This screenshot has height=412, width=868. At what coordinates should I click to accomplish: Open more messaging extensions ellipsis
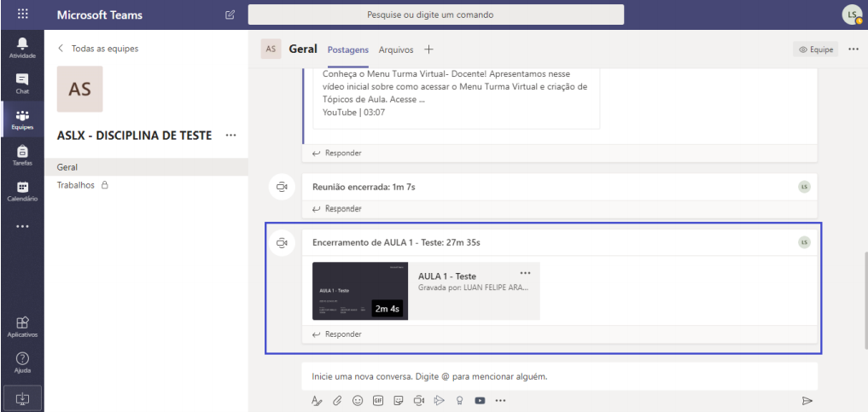pyautogui.click(x=500, y=400)
